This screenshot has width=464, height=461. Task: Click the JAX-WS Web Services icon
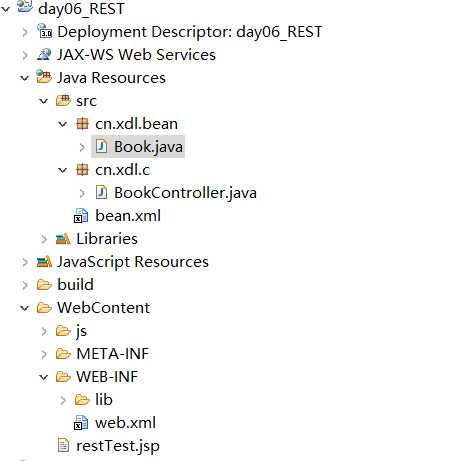tap(44, 54)
